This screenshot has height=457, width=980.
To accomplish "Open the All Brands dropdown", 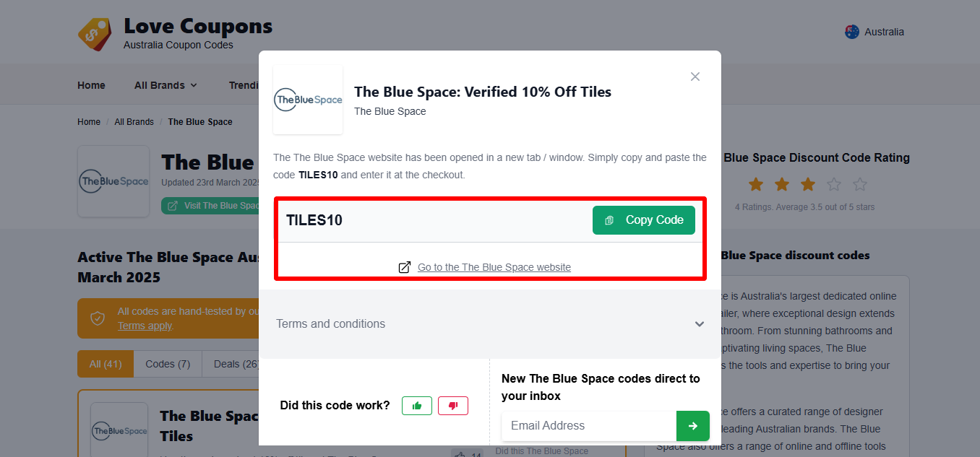I will (165, 84).
